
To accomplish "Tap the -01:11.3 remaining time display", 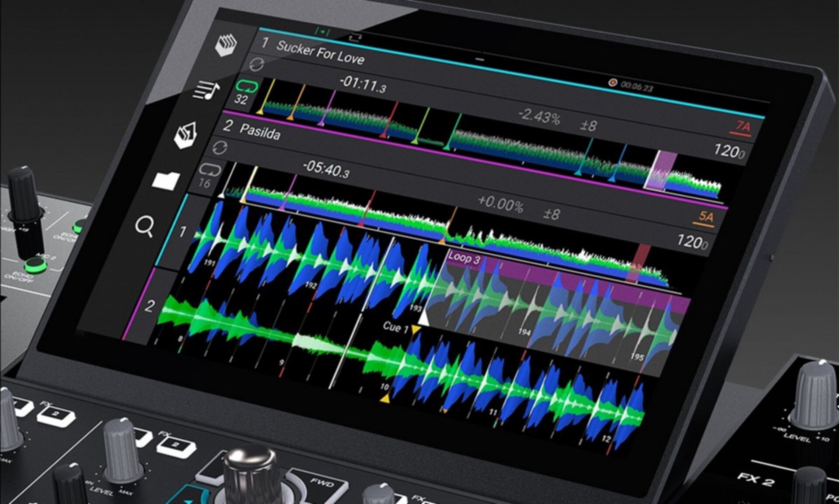I will [363, 84].
